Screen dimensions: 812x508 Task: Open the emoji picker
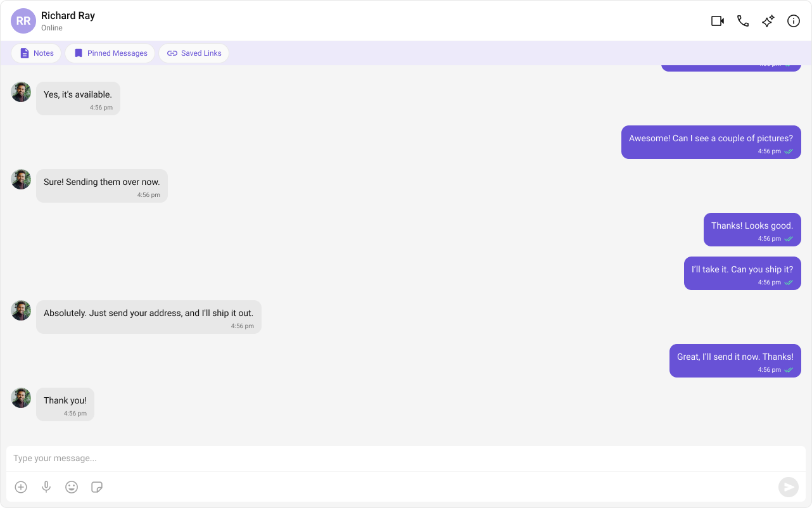[72, 487]
